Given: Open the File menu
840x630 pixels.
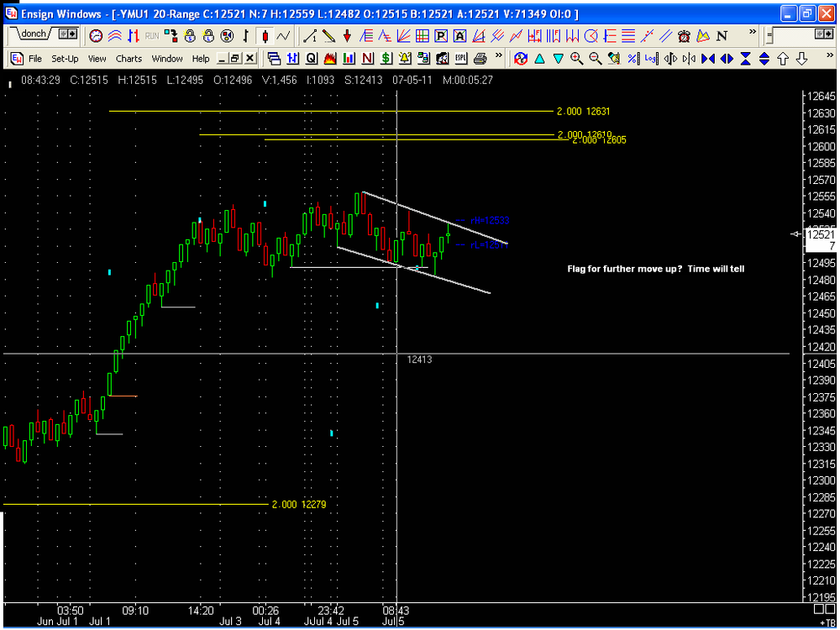Looking at the screenshot, I should tap(35, 59).
